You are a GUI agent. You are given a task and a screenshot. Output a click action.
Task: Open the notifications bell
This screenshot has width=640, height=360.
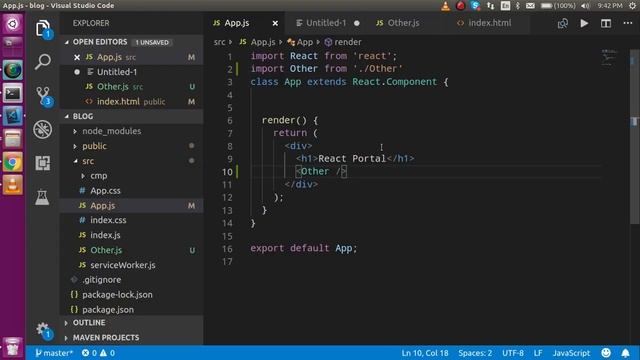[625, 353]
